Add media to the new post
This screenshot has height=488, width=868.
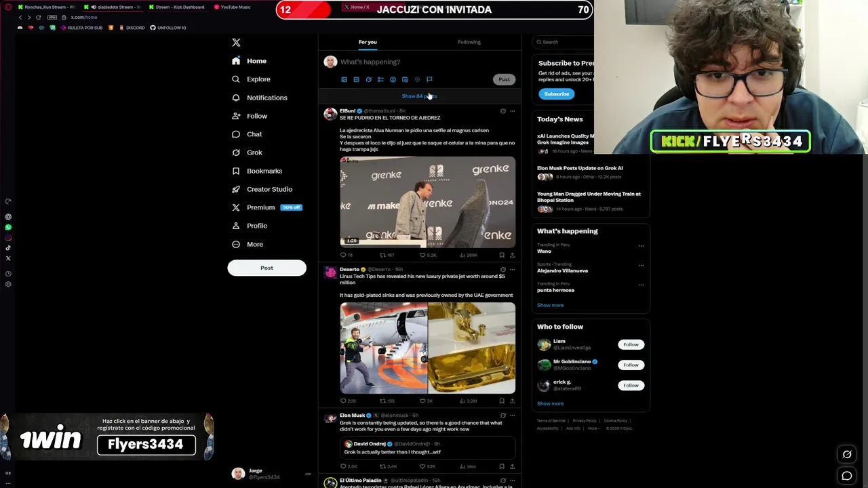344,79
